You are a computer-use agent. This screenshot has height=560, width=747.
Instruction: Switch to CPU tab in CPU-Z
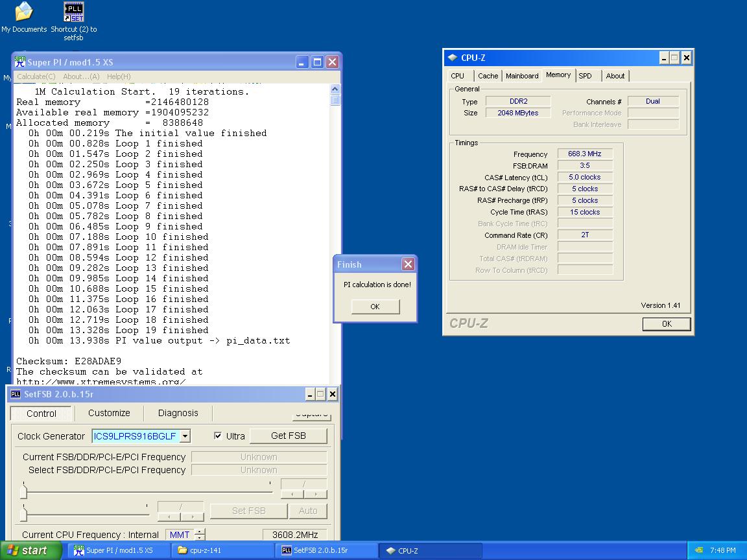pyautogui.click(x=457, y=76)
